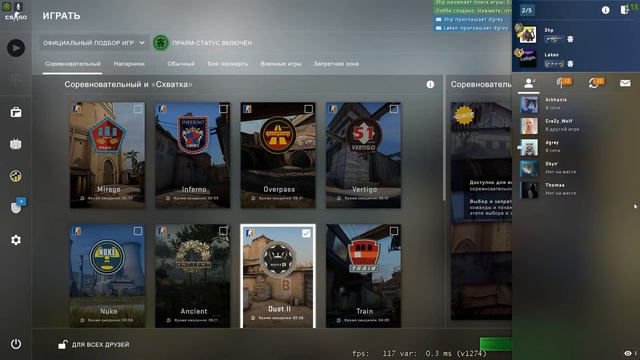Select the Vertigo map card

[x=363, y=155]
